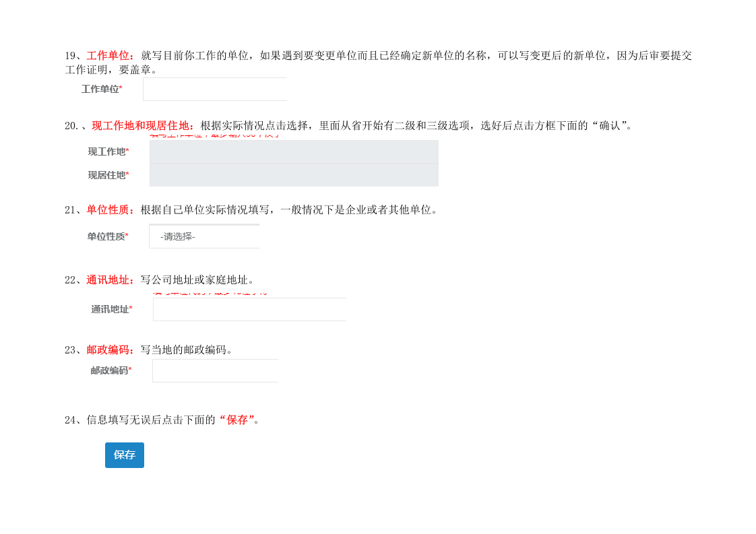Click the blue 保存 button
This screenshot has height=534, width=756.
tap(125, 455)
